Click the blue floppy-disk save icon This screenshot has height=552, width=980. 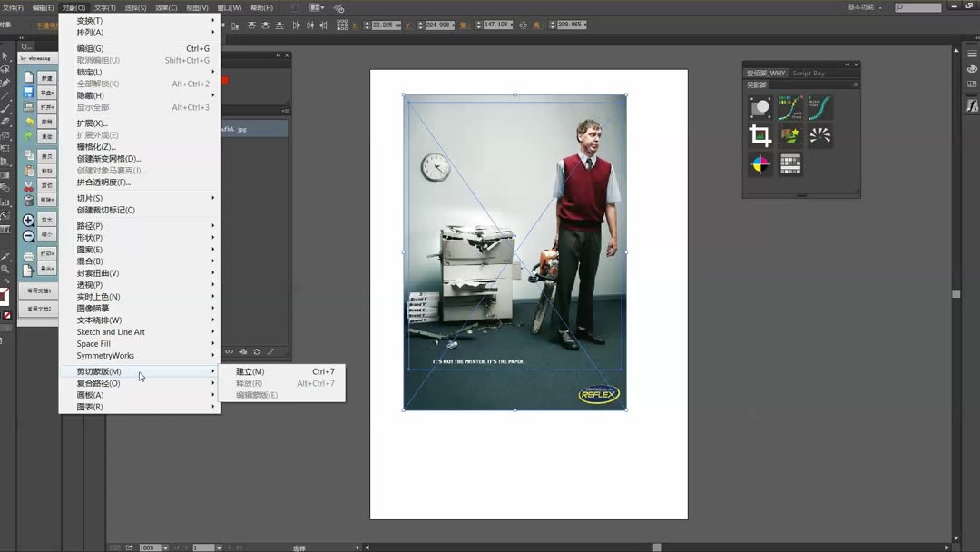click(x=28, y=93)
